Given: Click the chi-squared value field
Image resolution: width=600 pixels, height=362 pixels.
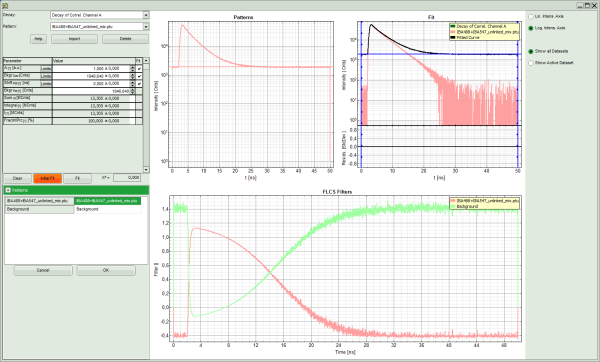Looking at the screenshot, I should (127, 178).
